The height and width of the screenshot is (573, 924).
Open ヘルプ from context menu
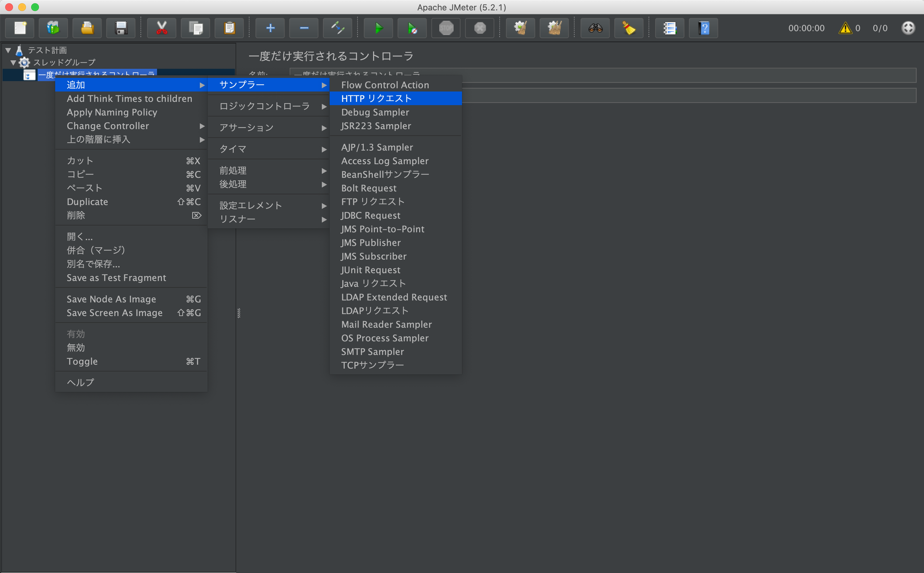pos(131,383)
